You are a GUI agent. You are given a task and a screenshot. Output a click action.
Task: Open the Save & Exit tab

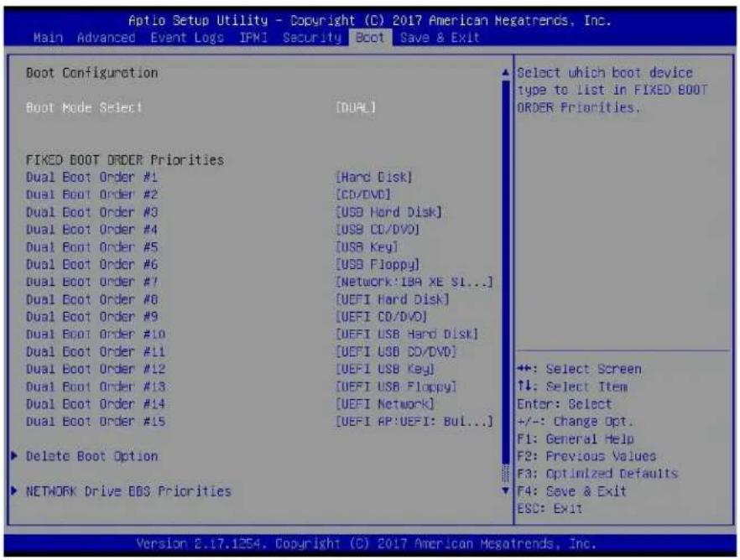440,38
